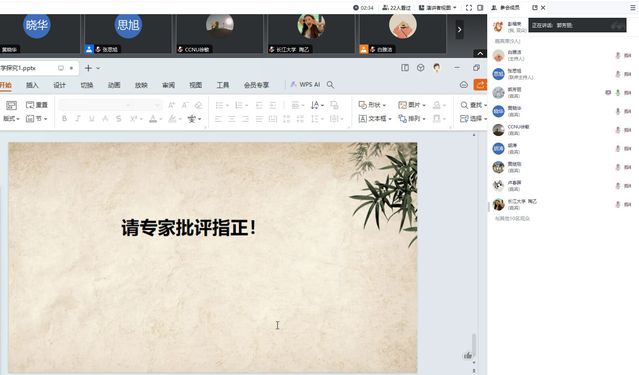The height and width of the screenshot is (375, 639).
Task: Click the decrease font size icon
Action: (185, 105)
